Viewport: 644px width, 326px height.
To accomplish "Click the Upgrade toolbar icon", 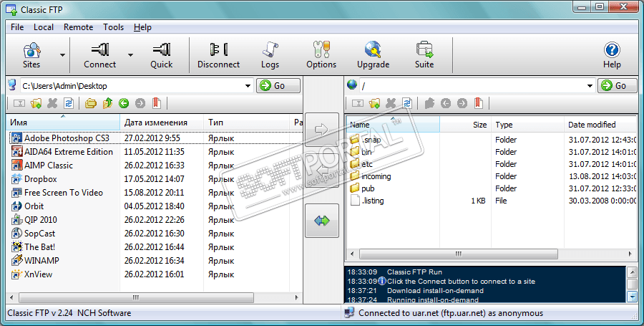I will pos(373,55).
